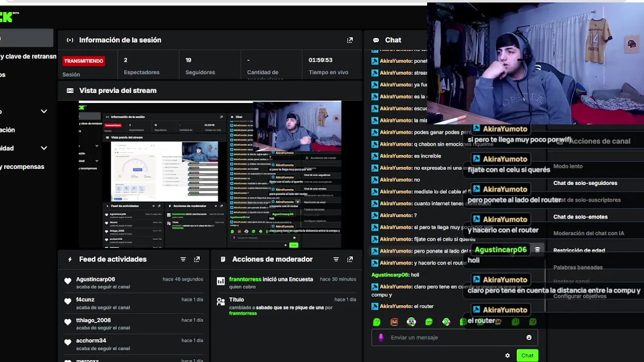This screenshot has height=362, width=644.
Task: Insert the fourth green emote in the row
Action: (x=429, y=322)
